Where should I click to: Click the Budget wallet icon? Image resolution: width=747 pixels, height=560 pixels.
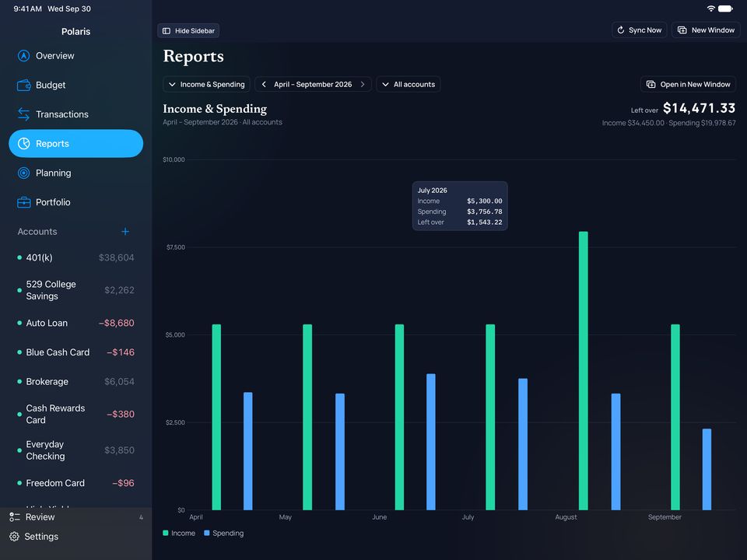click(x=24, y=86)
